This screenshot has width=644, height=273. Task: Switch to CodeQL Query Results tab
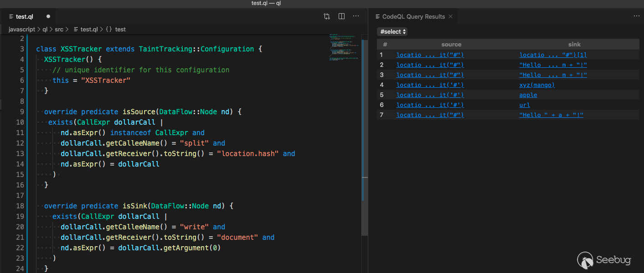point(413,17)
